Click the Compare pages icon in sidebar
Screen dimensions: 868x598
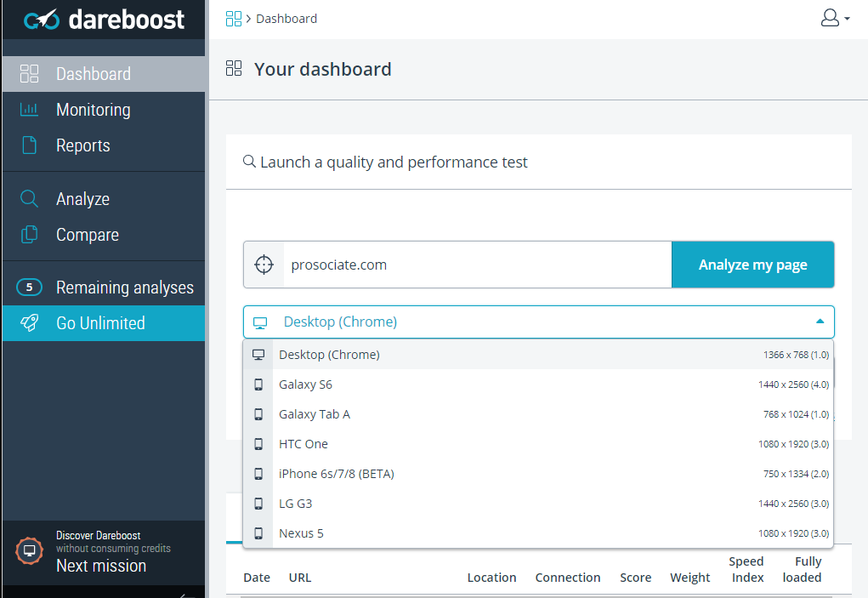coord(30,235)
